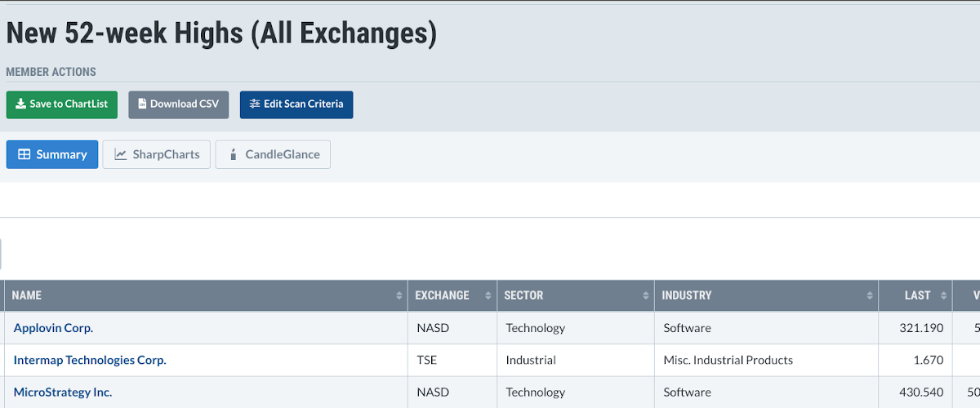
Task: Click the table grid icon on Summary
Action: click(24, 154)
